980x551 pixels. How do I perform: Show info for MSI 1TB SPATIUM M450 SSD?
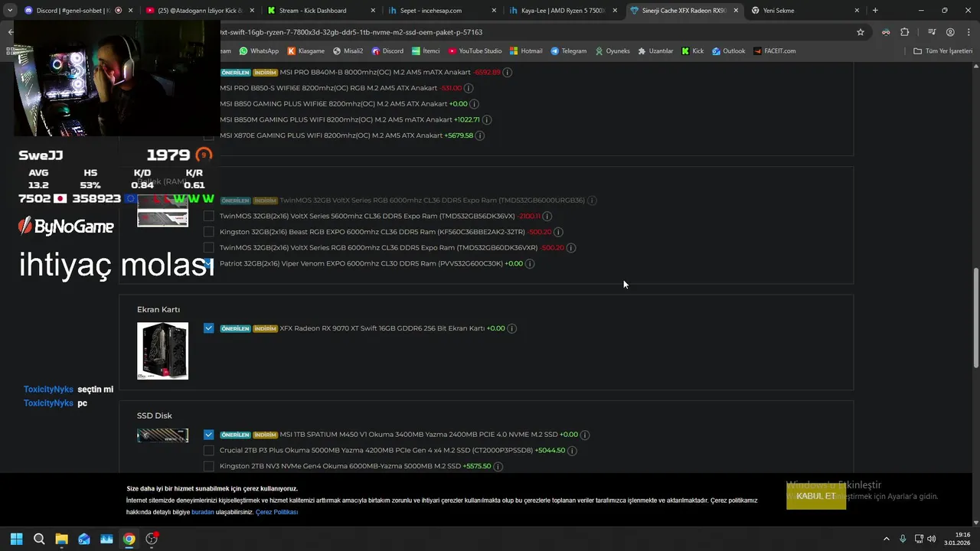tap(585, 435)
